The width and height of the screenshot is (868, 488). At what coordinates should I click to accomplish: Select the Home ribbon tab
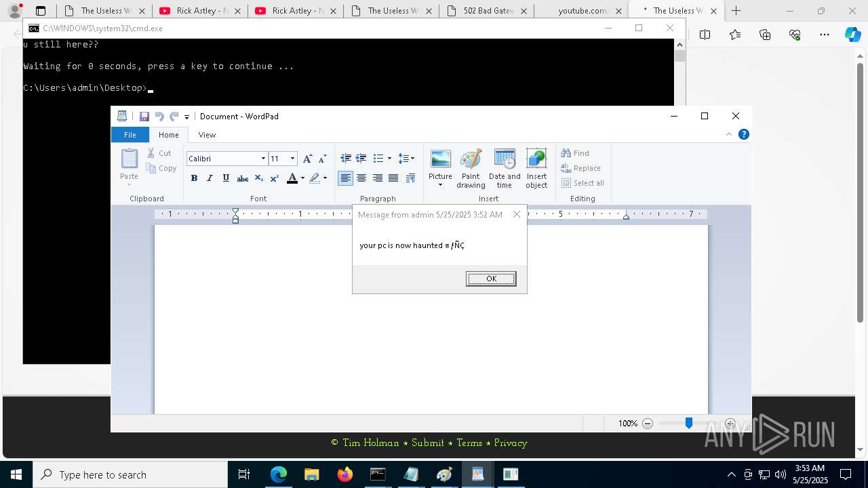click(169, 134)
